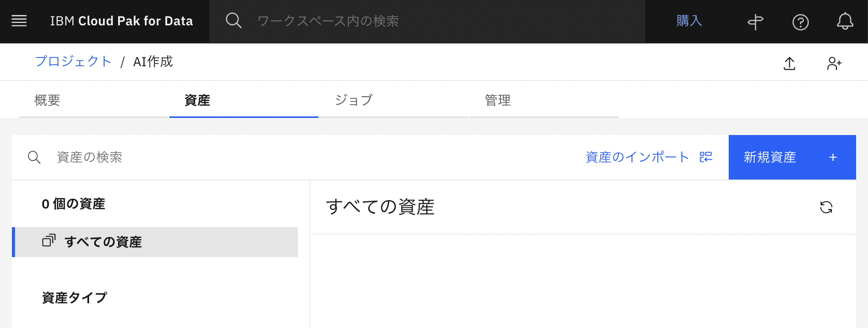Navigate back via the プロジェクト breadcrumb link
Screen dimensions: 868x328
pos(73,61)
